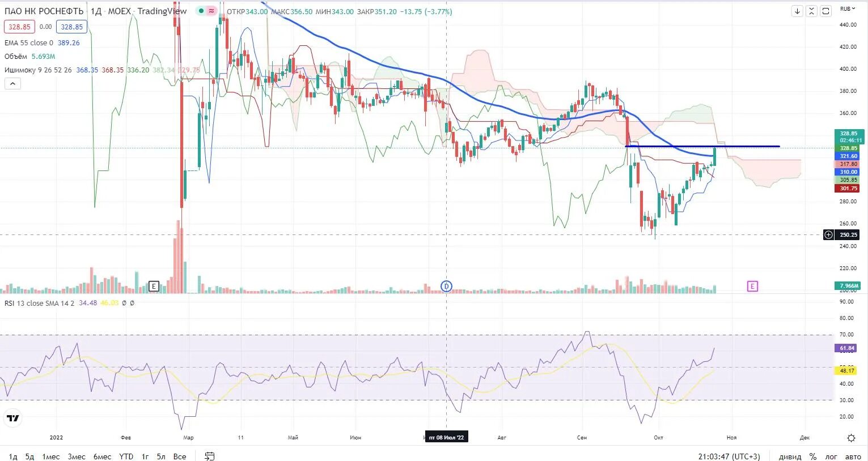Viewport: 868px width, 461px height.
Task: Click the purple upcoming earnings E marker
Action: pos(752,287)
